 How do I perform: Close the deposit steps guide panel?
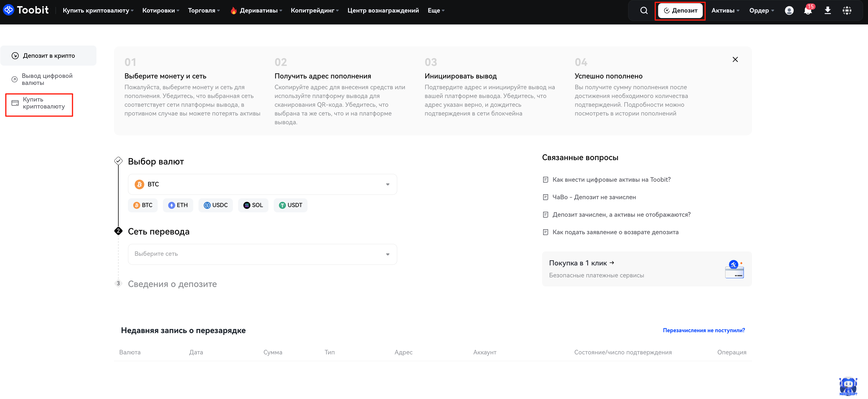735,60
